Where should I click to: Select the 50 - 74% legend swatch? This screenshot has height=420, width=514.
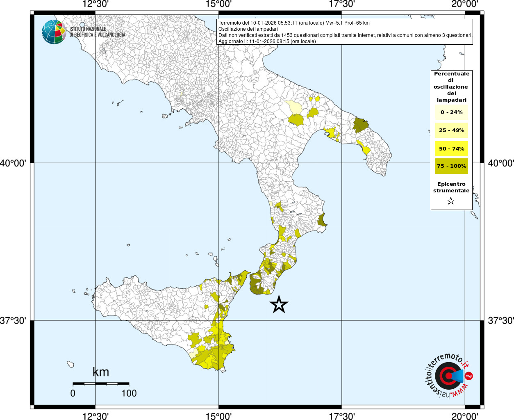(451, 148)
